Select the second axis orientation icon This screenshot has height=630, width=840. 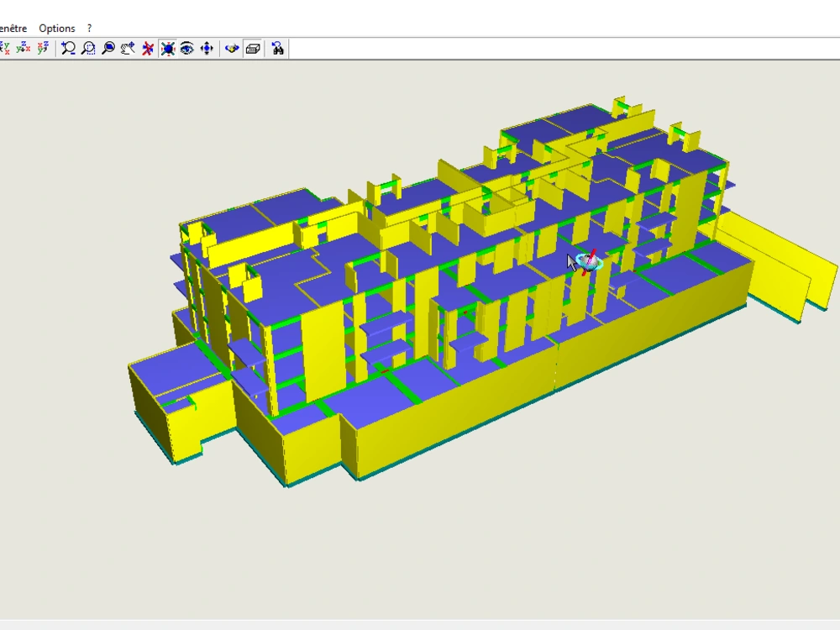[x=23, y=48]
